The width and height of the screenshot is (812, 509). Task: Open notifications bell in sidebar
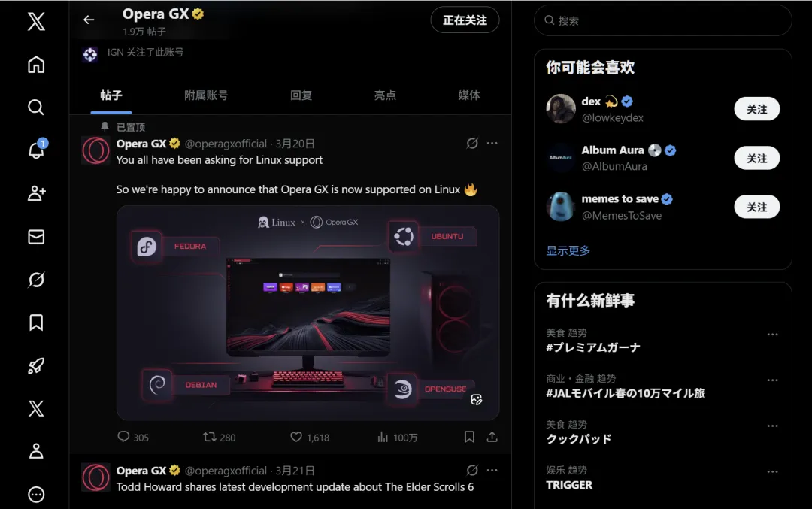(36, 150)
